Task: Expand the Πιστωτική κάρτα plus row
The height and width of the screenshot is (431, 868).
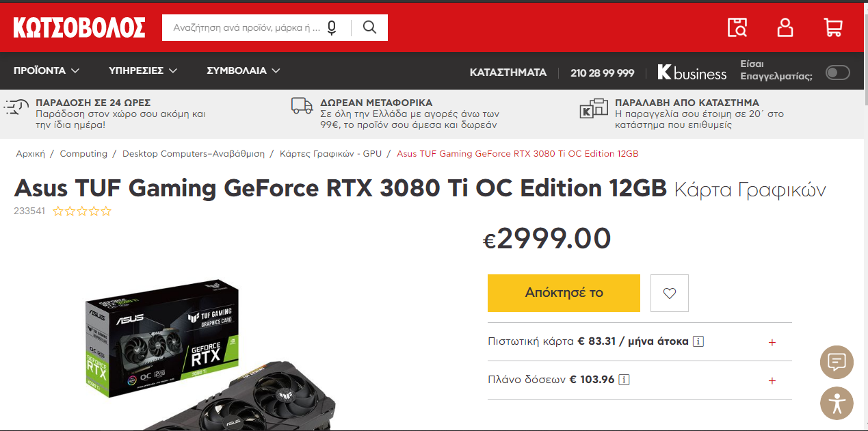Action: coord(640,341)
